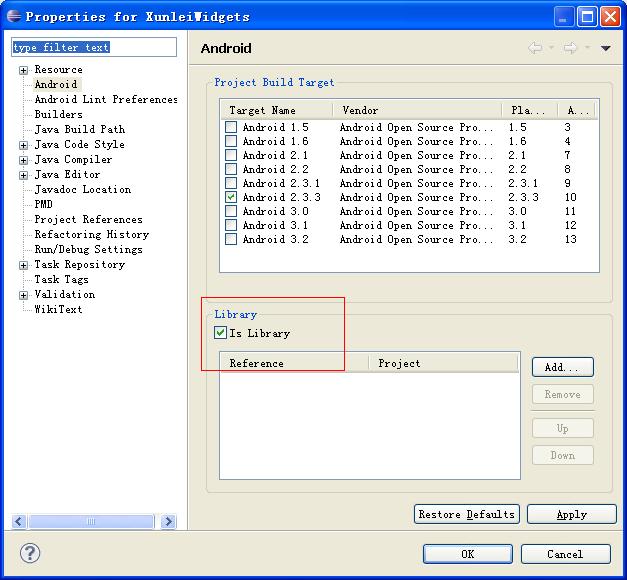
Task: Click the type filter text field
Action: (94, 47)
